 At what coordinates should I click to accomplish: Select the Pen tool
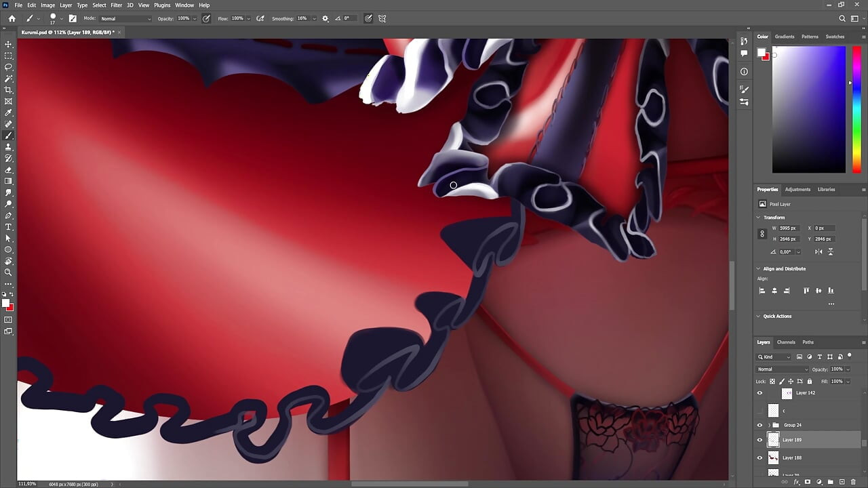[9, 216]
